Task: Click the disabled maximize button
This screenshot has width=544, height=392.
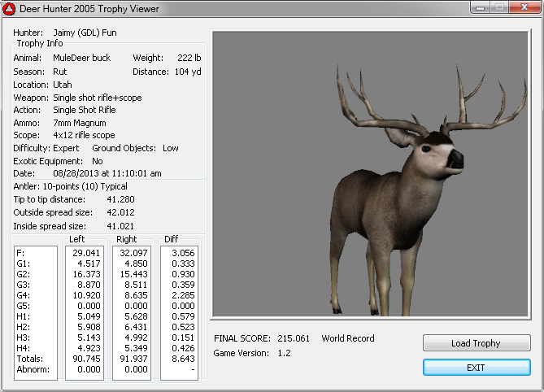Action: pyautogui.click(x=498, y=8)
